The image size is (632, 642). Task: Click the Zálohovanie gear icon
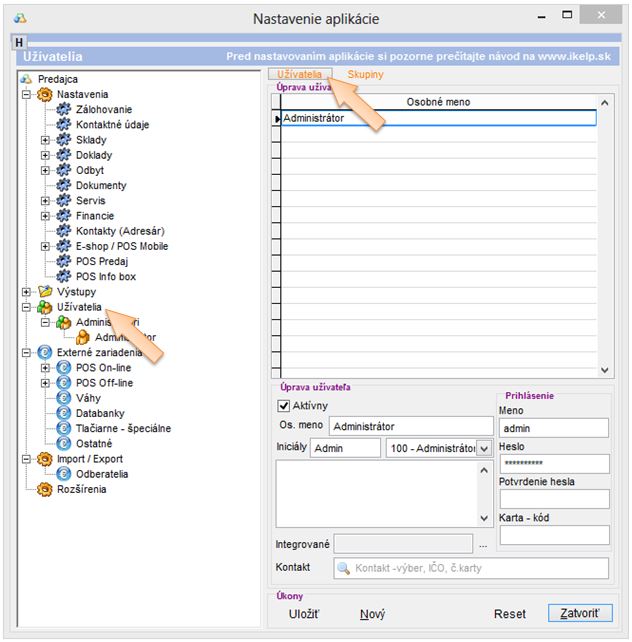64,110
